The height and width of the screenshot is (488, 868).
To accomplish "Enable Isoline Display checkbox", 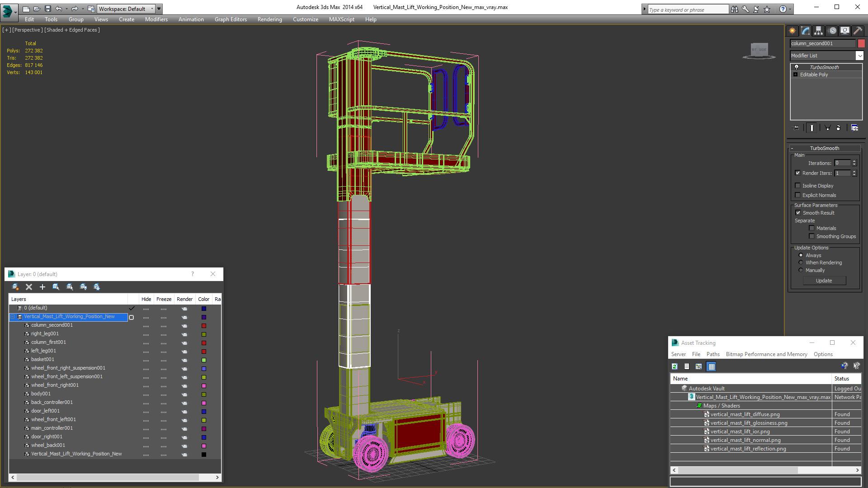I will pos(798,186).
